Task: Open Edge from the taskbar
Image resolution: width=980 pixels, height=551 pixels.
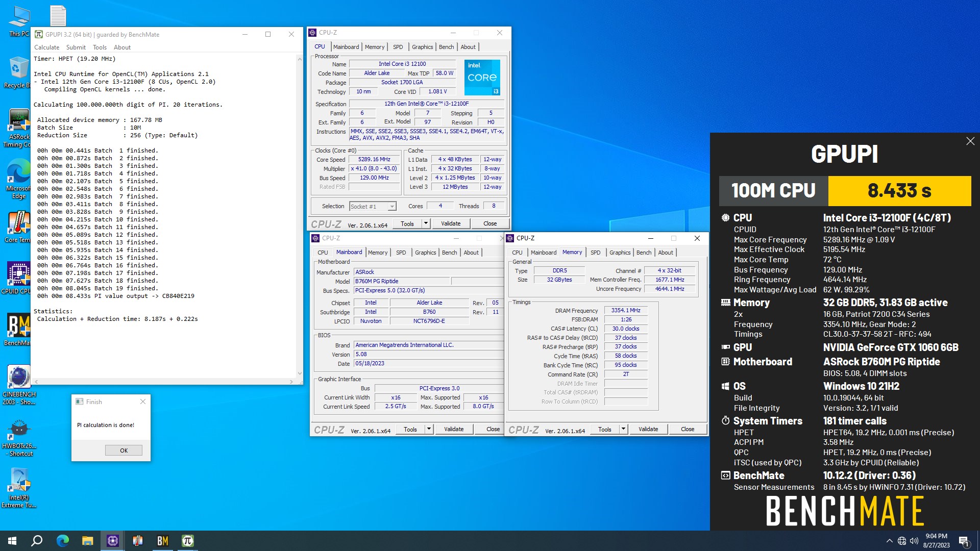Action: pos(62,541)
